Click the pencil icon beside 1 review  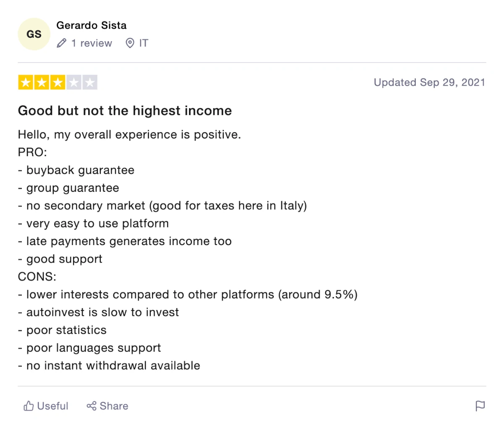pos(62,43)
